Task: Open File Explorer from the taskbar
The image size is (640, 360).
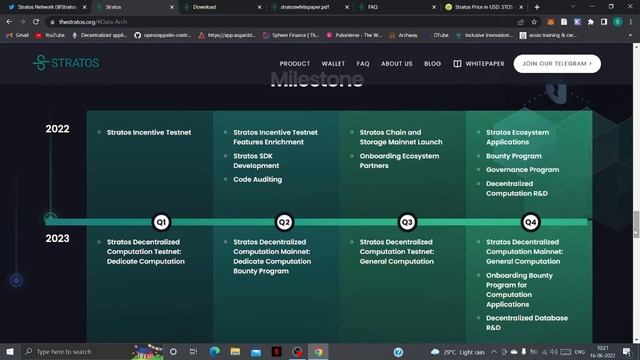Action: (x=235, y=351)
